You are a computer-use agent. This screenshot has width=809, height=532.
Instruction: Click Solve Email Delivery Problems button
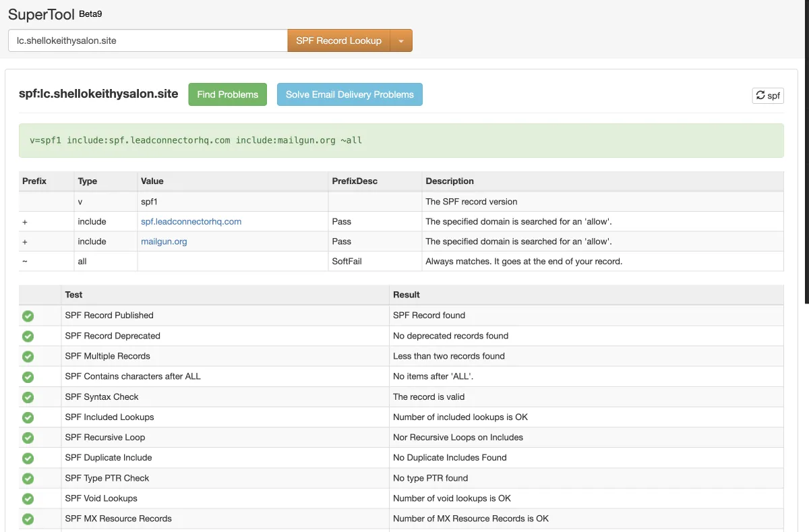coord(349,94)
